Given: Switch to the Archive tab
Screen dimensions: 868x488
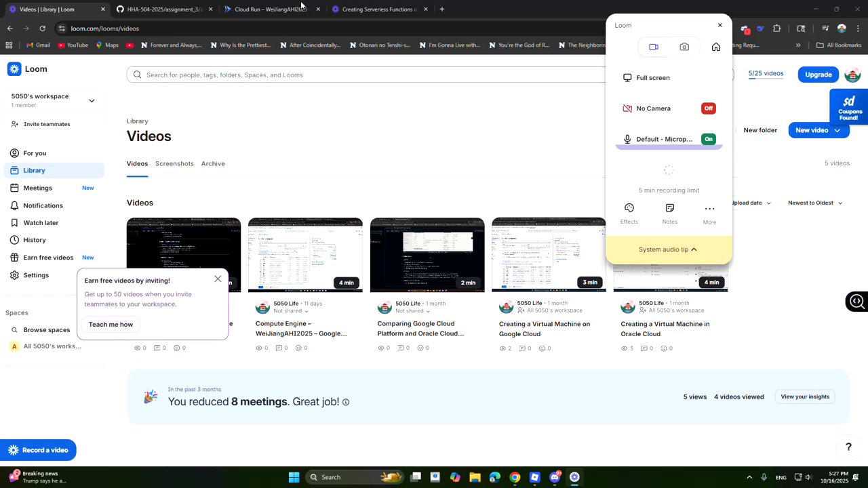Looking at the screenshot, I should point(213,163).
